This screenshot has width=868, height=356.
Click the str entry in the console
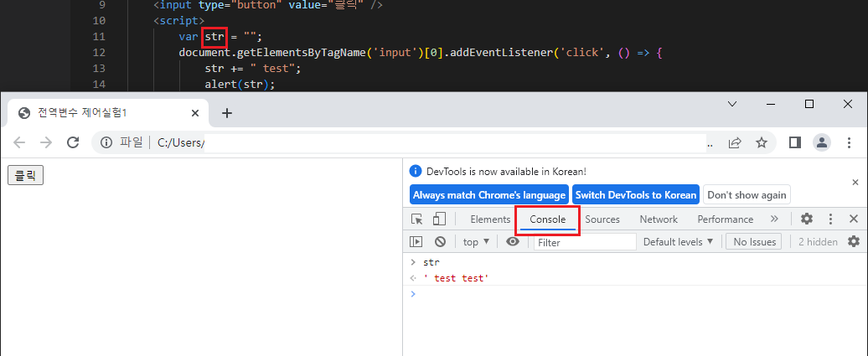pos(431,262)
